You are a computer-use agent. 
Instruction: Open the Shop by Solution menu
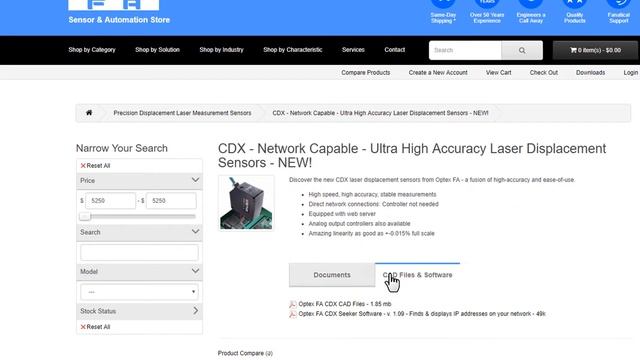157,50
